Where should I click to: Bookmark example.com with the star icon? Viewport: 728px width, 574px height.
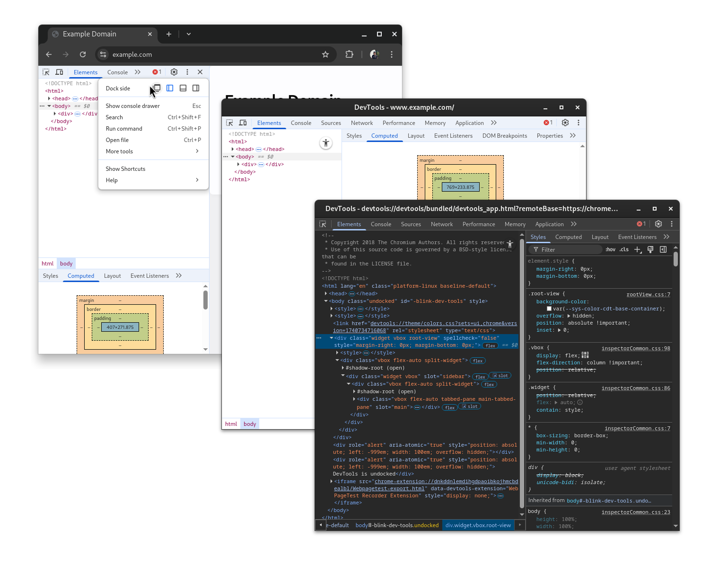(325, 54)
